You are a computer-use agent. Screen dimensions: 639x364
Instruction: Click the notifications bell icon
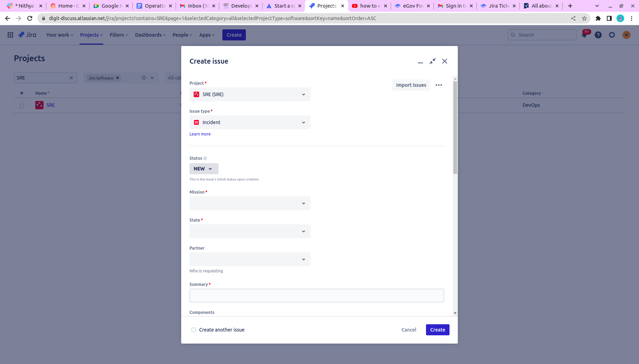(584, 35)
